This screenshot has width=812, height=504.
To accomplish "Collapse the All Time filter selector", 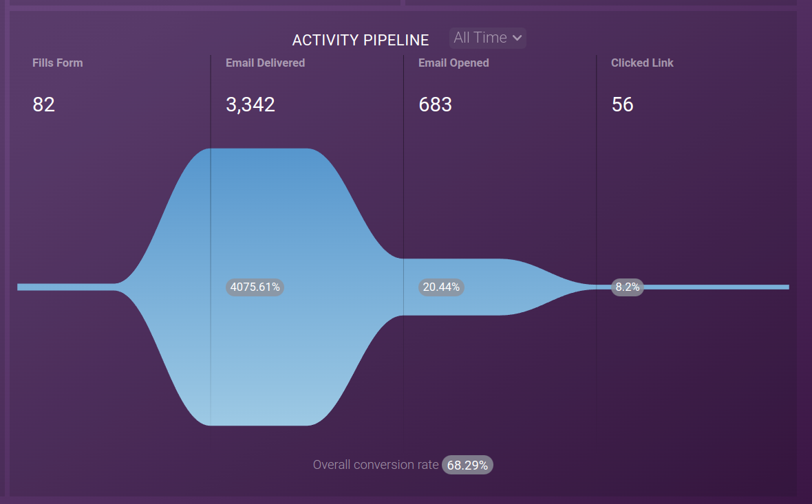I will 487,38.
